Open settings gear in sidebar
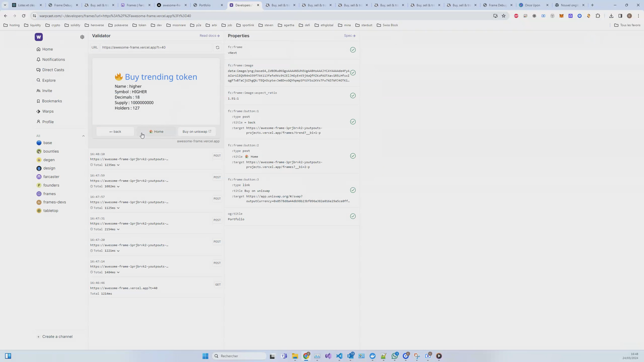 [x=82, y=37]
